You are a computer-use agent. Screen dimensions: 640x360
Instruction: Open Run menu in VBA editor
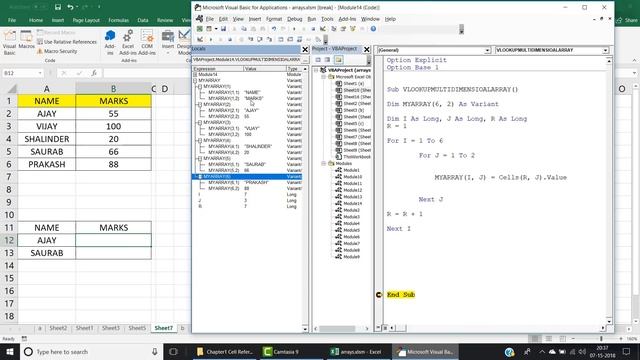311,19
